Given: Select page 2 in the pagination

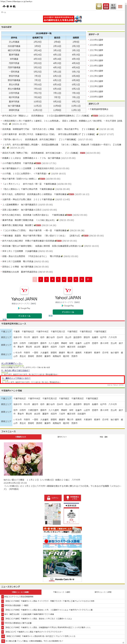Looking at the screenshot, I should point(40,279).
